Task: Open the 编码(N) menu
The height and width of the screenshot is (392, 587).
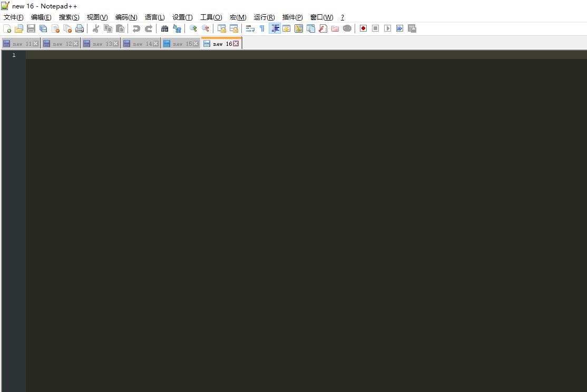Action: (x=126, y=17)
